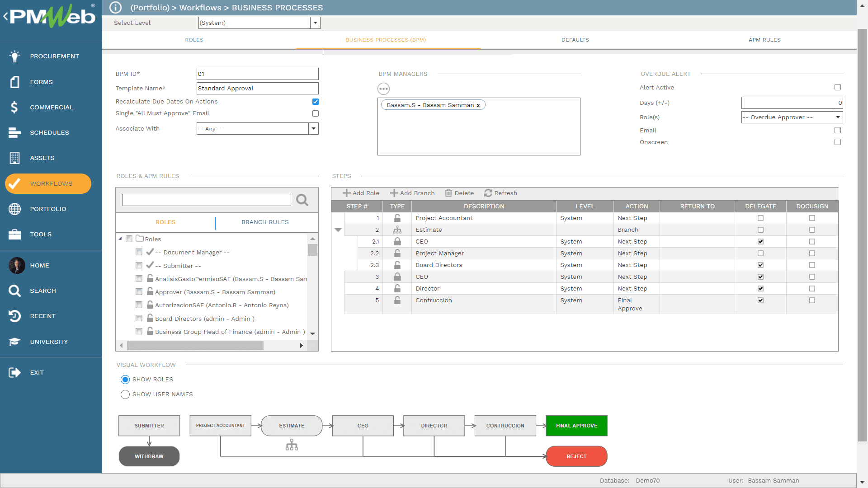This screenshot has height=488, width=868.
Task: Remove Bassam Samman from BPM managers
Action: 478,105
